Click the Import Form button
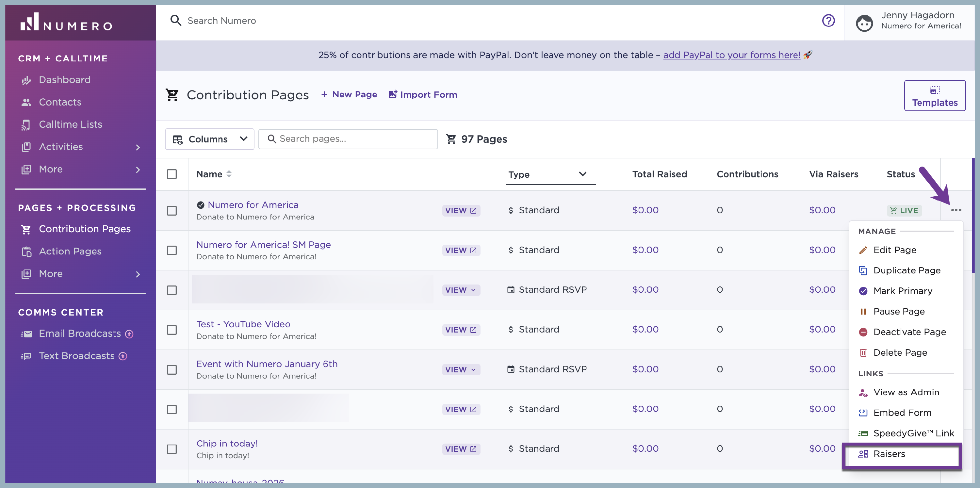 [423, 94]
